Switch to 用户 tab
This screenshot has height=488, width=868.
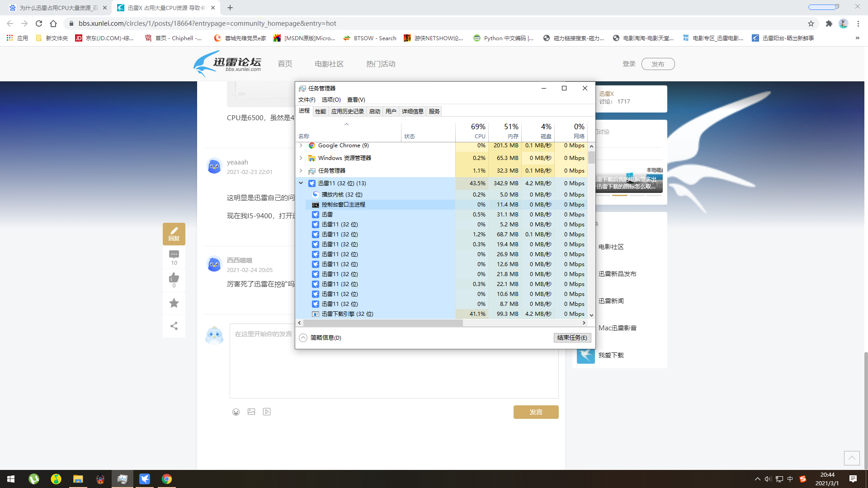(x=391, y=111)
